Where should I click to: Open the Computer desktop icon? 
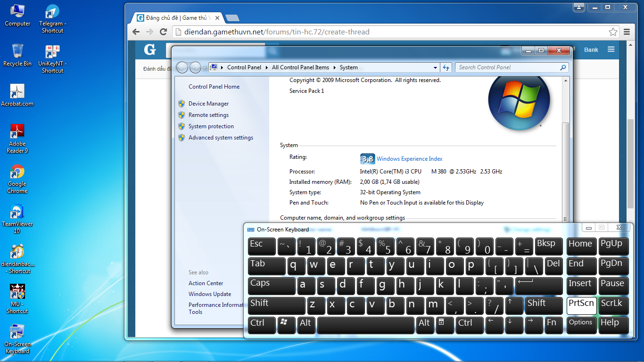17,16
